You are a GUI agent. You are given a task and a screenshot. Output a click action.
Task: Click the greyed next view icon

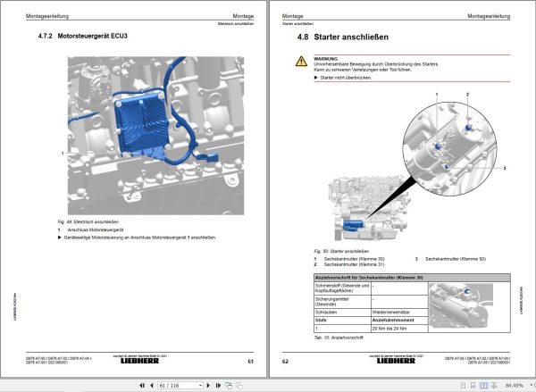coord(239,385)
